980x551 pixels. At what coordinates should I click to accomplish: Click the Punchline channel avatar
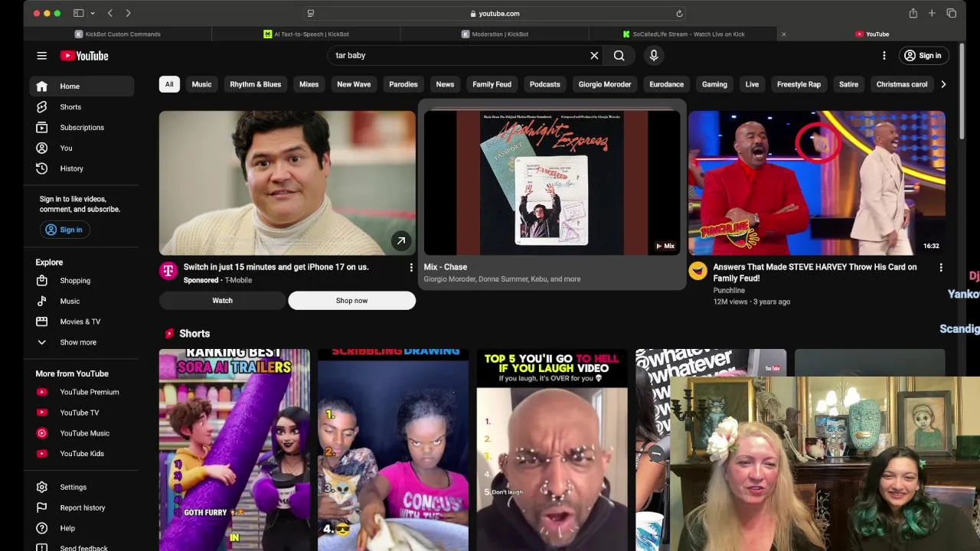pyautogui.click(x=697, y=270)
